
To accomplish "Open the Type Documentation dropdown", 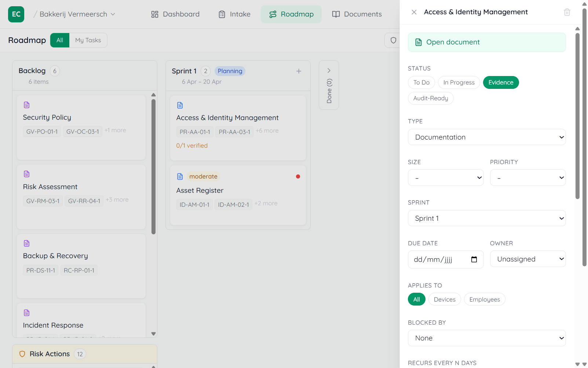I will 486,137.
